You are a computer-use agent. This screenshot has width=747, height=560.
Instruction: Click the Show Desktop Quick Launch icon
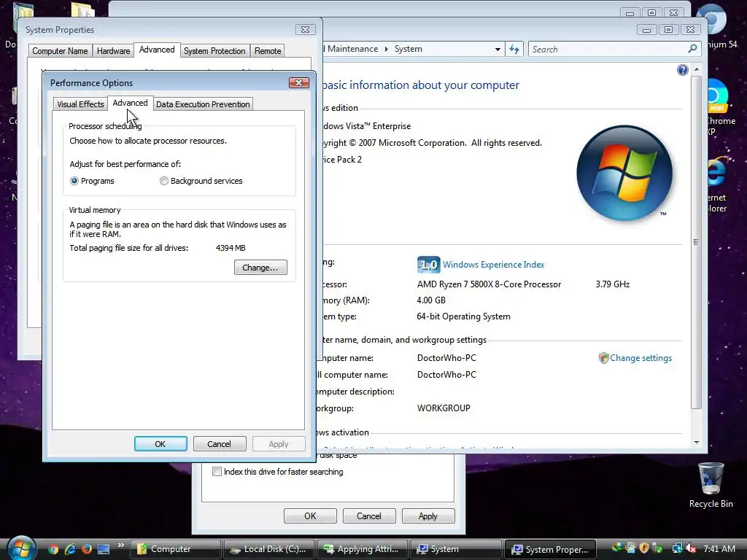click(104, 549)
